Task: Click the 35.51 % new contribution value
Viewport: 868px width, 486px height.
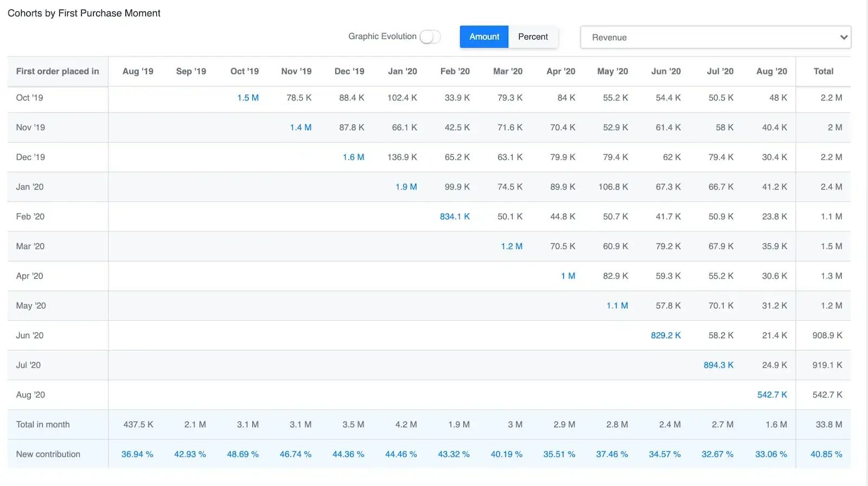Action: pos(559,455)
